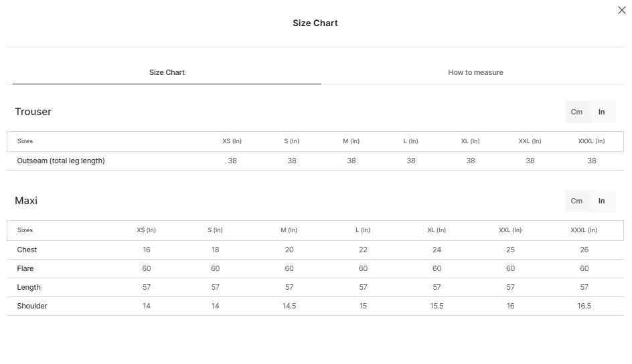Image resolution: width=632 pixels, height=364 pixels.
Task: Select the XXXL (In) column header in Trouser table
Action: click(x=591, y=141)
